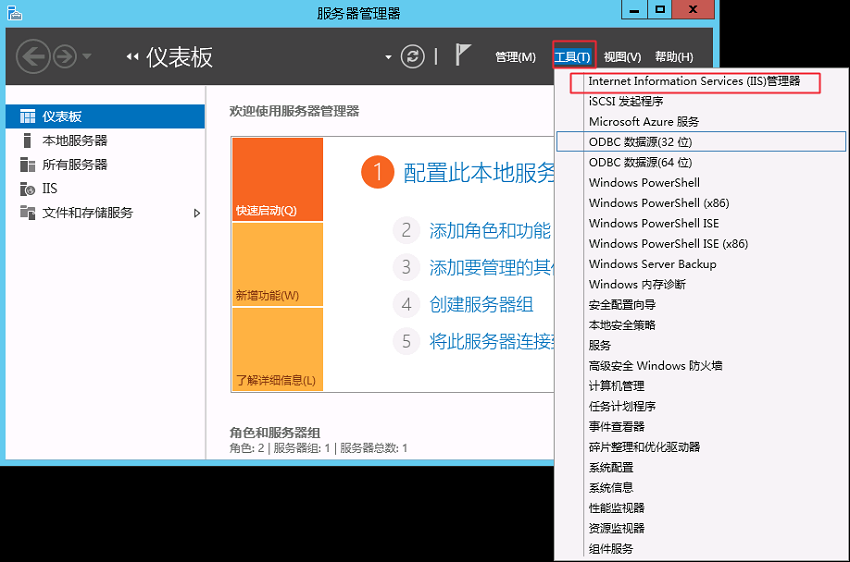Click 创建服务器组 link

coord(481,305)
